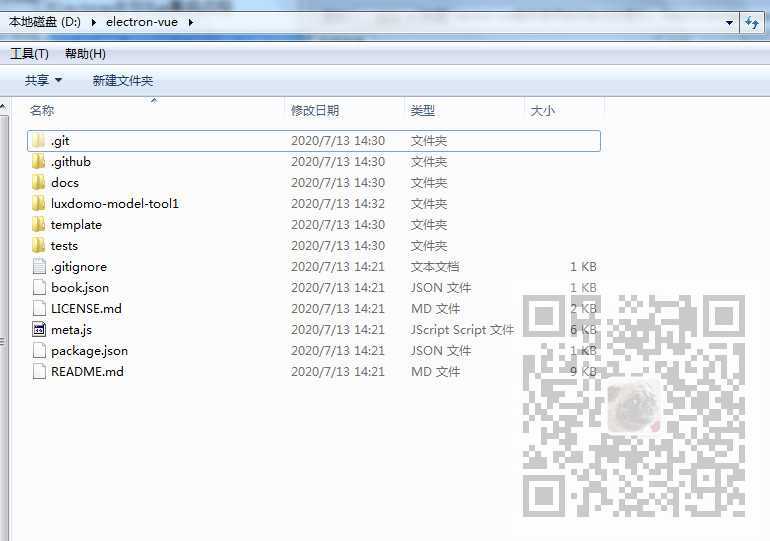Open the .github folder icon
Viewport: 770px width, 541px height.
pyautogui.click(x=38, y=162)
